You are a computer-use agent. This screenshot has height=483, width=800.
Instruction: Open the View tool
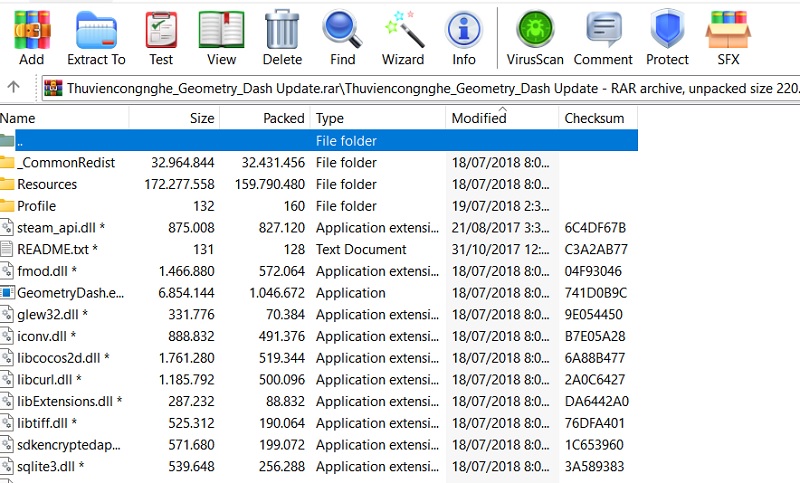click(221, 38)
